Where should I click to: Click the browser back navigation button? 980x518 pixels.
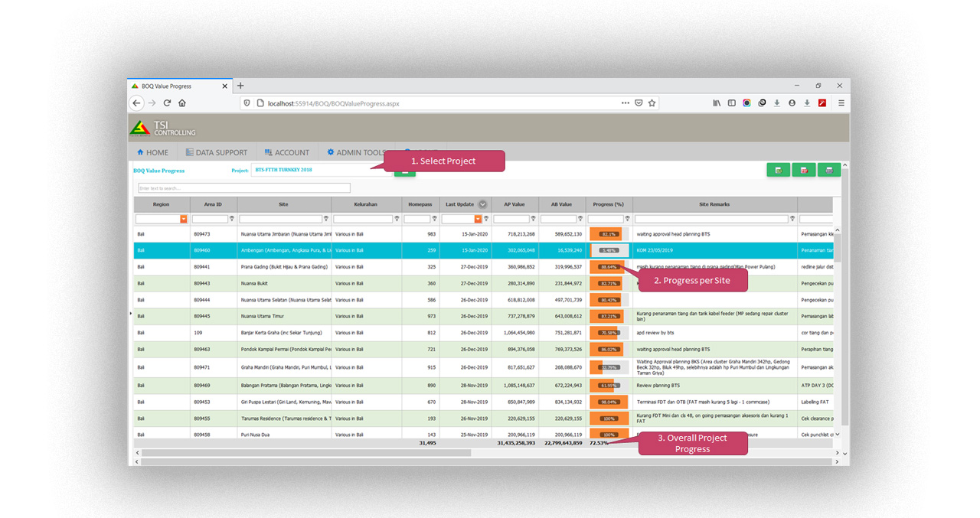tap(137, 103)
